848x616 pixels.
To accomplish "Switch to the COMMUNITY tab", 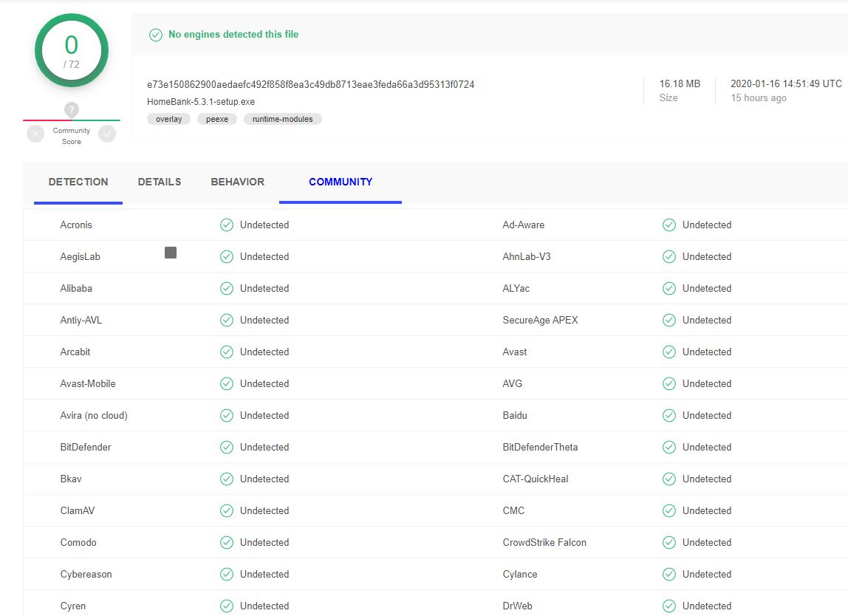I will [341, 182].
